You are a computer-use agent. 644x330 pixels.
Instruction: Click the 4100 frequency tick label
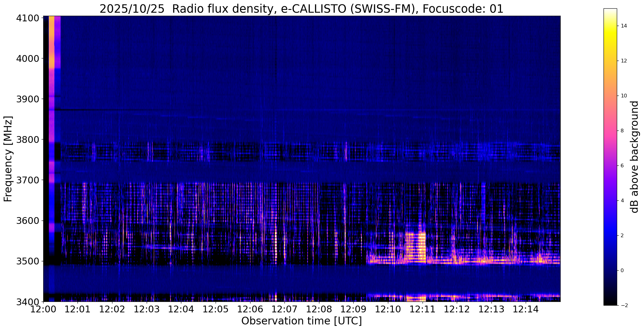(x=27, y=18)
